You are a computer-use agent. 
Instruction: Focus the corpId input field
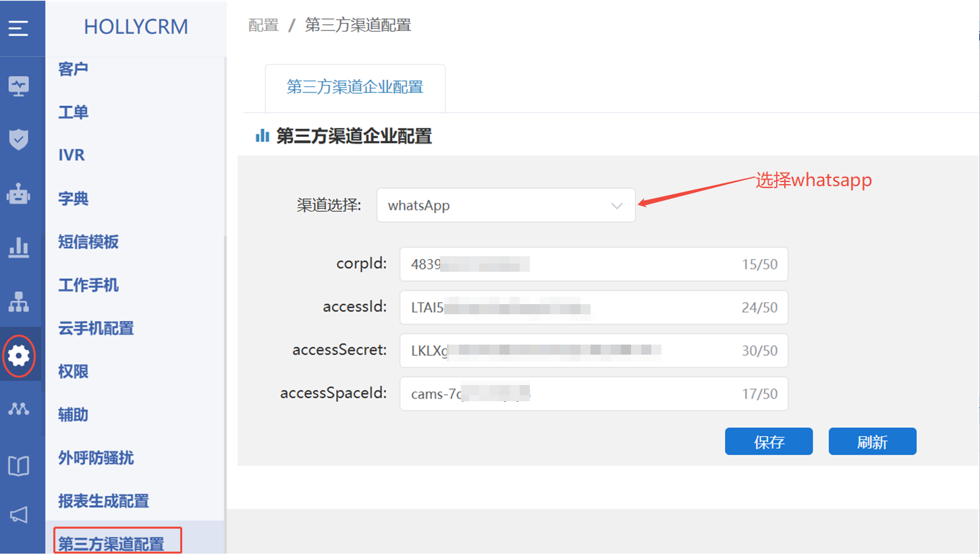[594, 264]
